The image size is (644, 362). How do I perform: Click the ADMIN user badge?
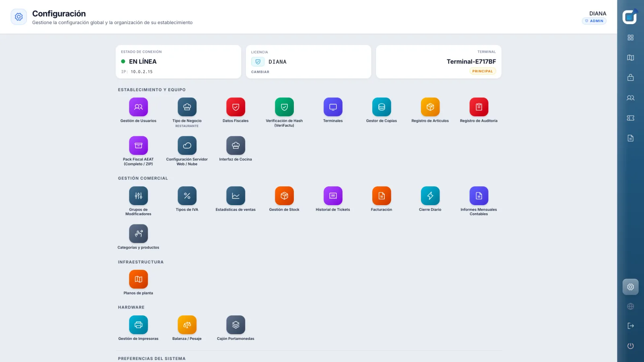click(x=594, y=21)
